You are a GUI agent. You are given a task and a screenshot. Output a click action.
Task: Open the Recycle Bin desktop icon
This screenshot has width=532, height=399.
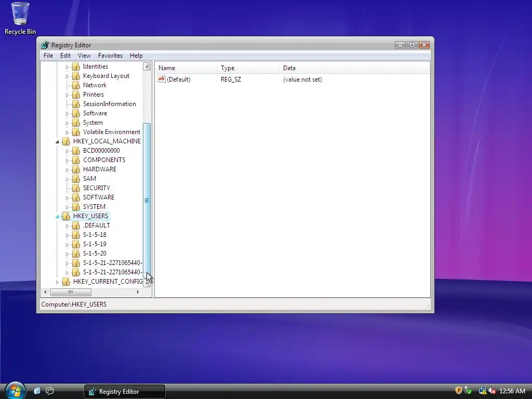coord(20,18)
